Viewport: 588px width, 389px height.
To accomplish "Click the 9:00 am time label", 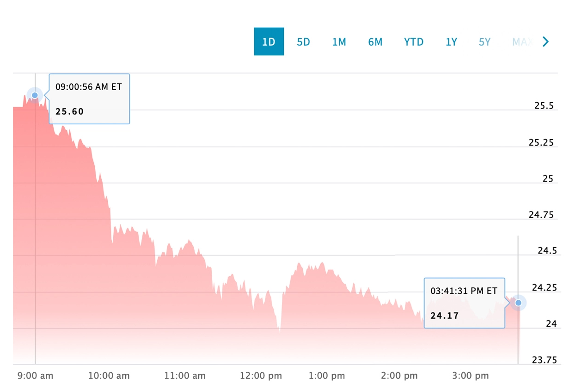I will point(35,376).
